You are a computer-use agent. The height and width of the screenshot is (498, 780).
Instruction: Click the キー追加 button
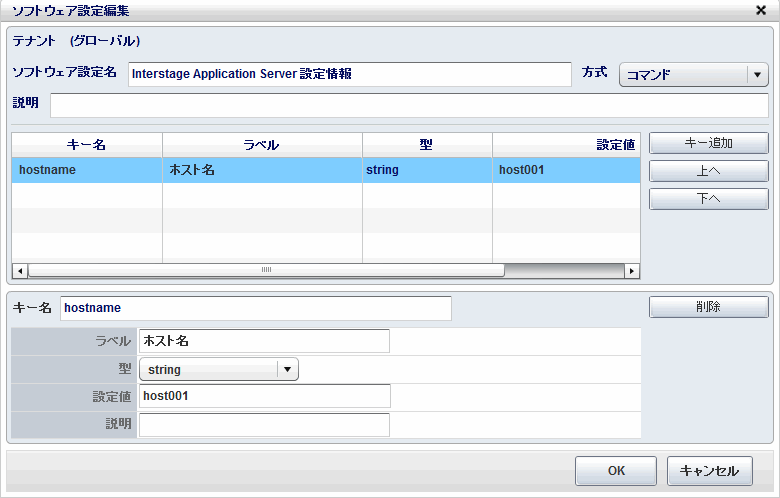(x=708, y=143)
